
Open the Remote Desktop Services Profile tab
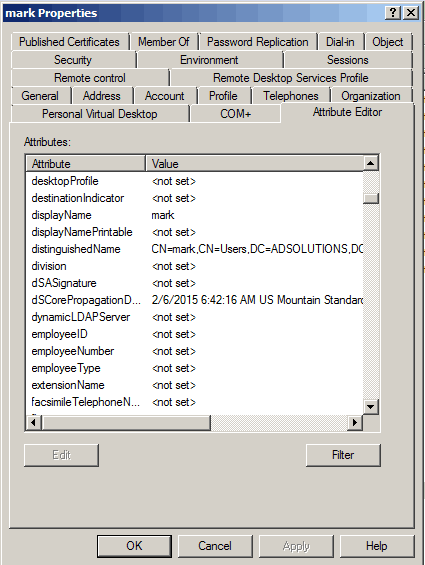click(291, 78)
